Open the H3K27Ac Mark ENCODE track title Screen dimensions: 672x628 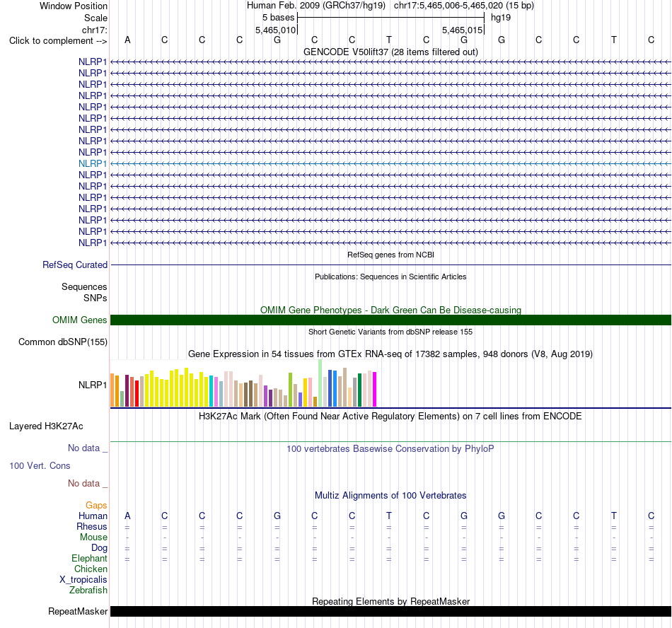point(390,417)
